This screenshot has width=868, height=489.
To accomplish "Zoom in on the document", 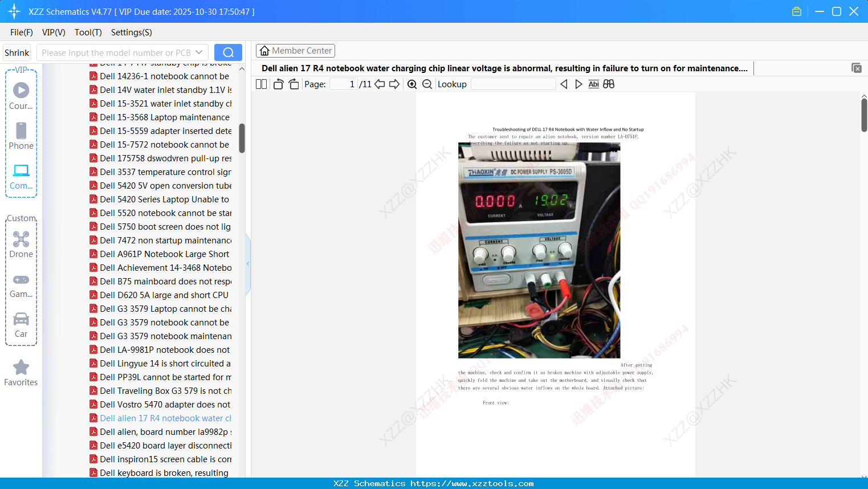I will [412, 84].
